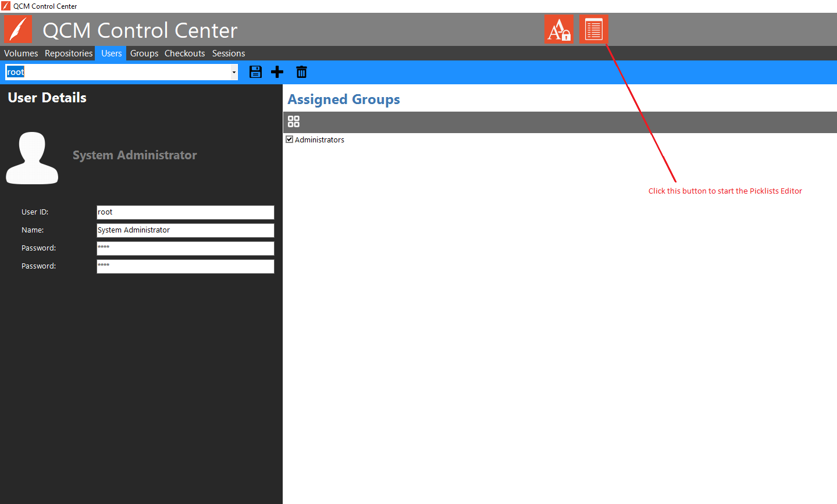Click the User ID input field

point(185,212)
